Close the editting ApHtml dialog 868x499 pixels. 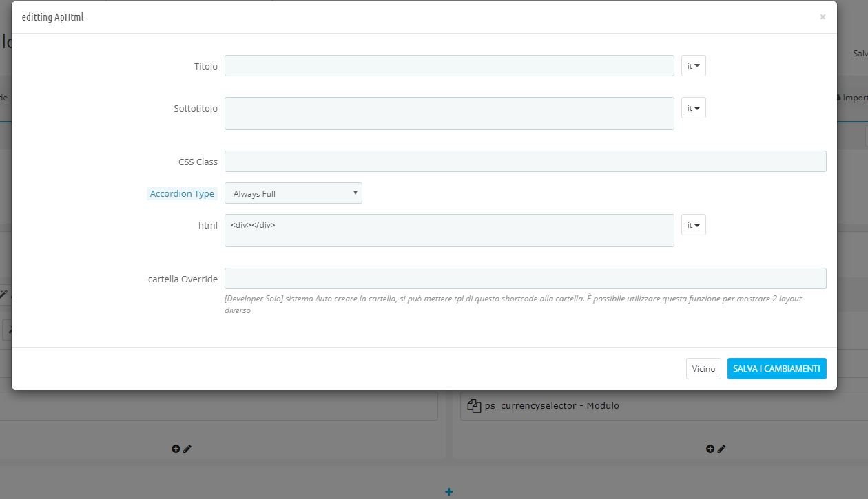click(823, 17)
